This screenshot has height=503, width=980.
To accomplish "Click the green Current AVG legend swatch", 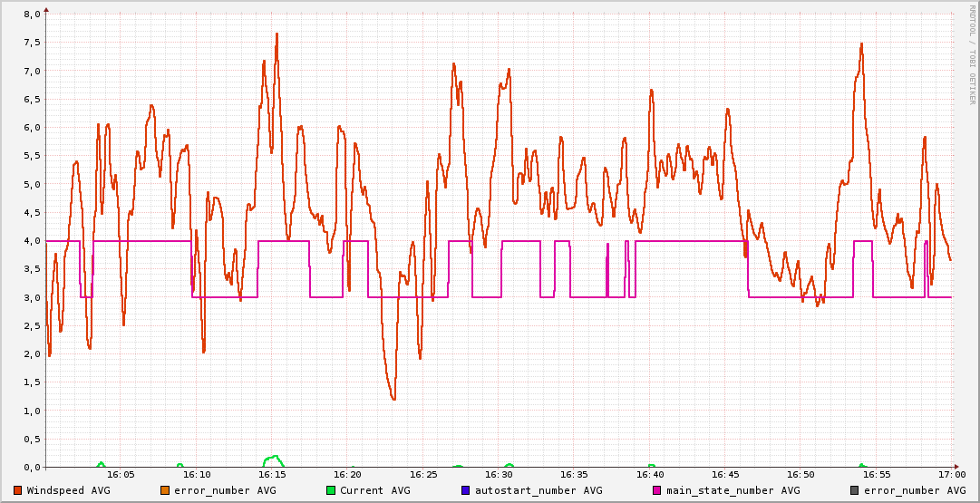I will click(x=331, y=490).
